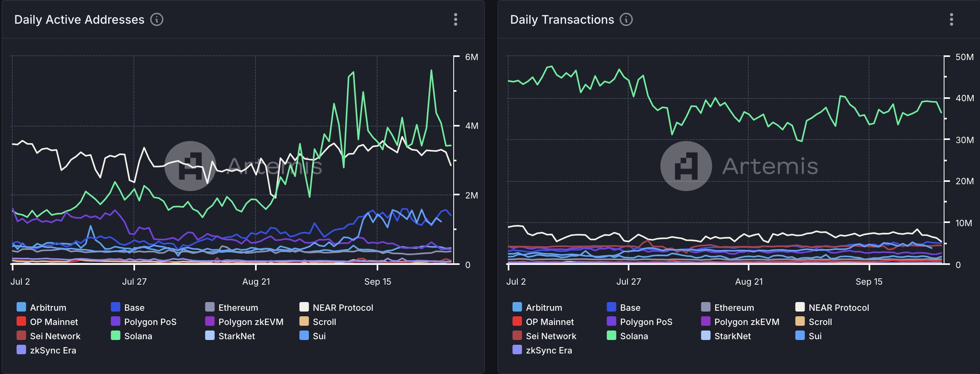Click 50M label on Daily Transactions y-axis

tap(965, 57)
